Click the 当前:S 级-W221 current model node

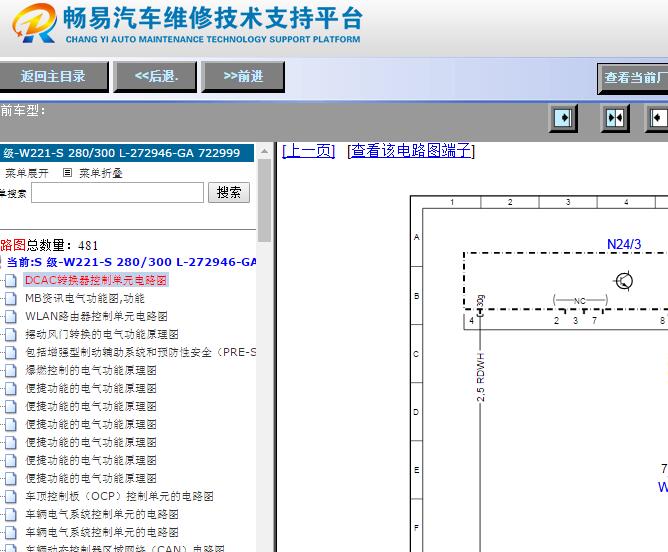coord(131,262)
